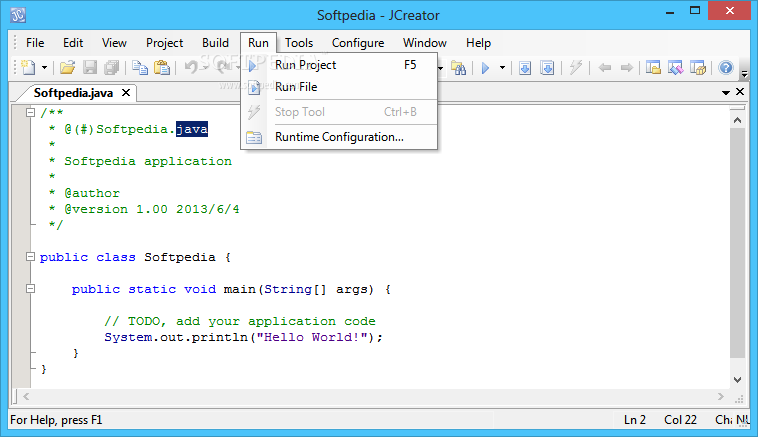Click the TODO comment line
Screen dimensions: 758x437
pos(240,321)
